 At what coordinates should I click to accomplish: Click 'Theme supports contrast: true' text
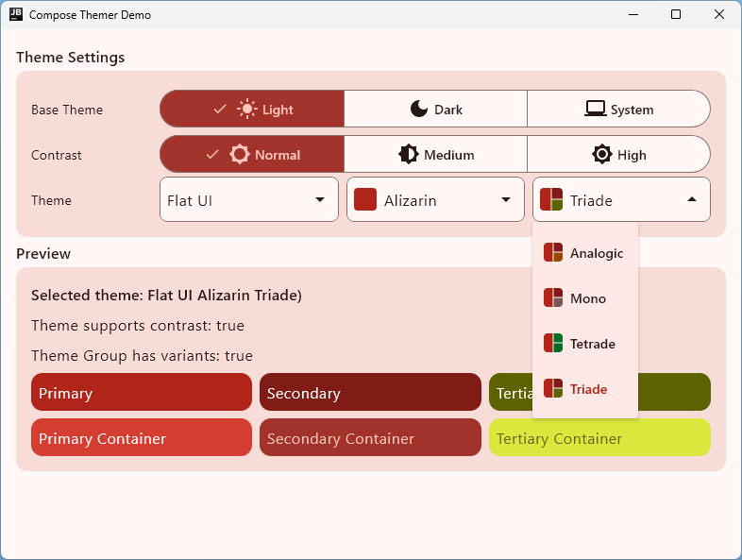[x=138, y=326]
